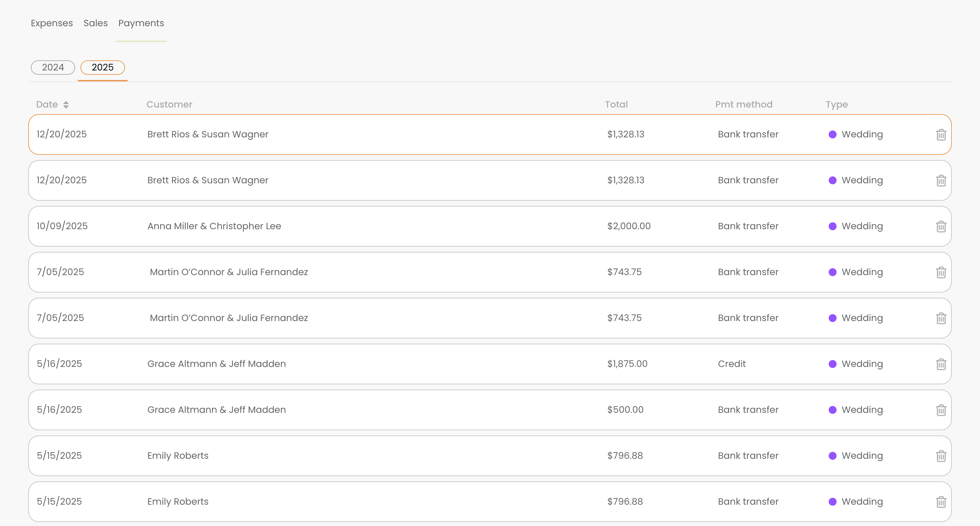Click purple Wedding dot in Credit row
980x526 pixels.
point(832,364)
